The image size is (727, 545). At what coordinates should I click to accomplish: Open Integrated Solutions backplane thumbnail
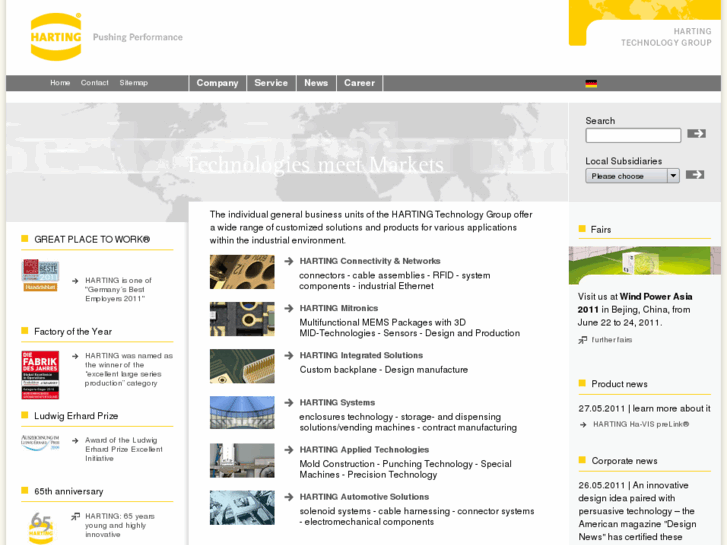click(242, 366)
